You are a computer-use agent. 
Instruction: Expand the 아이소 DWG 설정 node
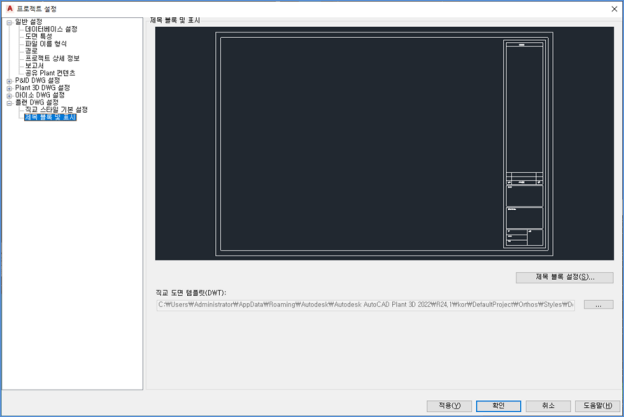coord(9,96)
